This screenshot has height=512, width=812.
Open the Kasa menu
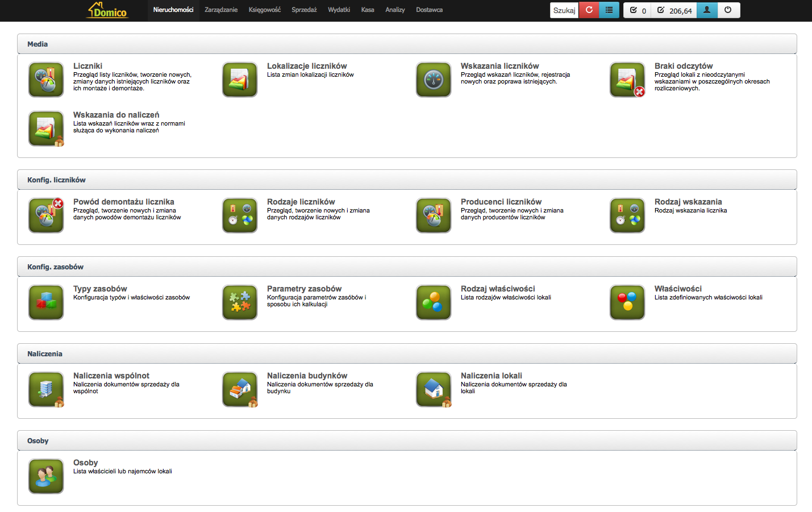click(368, 10)
